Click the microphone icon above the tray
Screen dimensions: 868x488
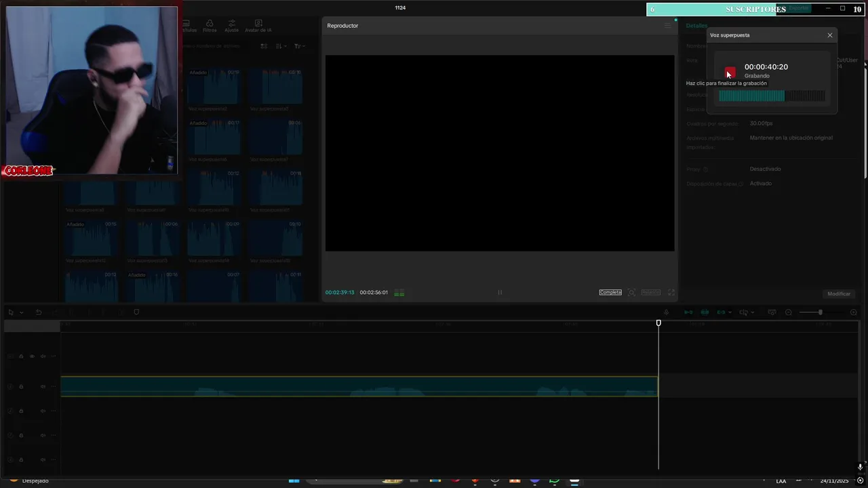860,467
